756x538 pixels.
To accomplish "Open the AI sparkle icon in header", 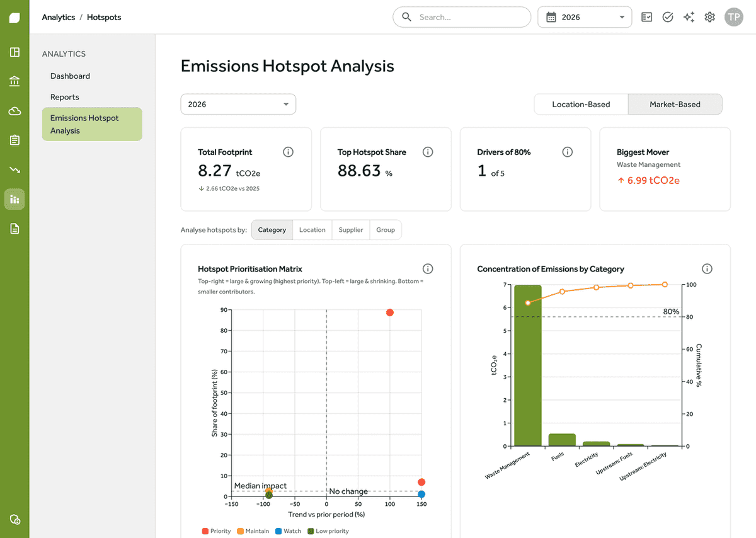I will click(689, 17).
